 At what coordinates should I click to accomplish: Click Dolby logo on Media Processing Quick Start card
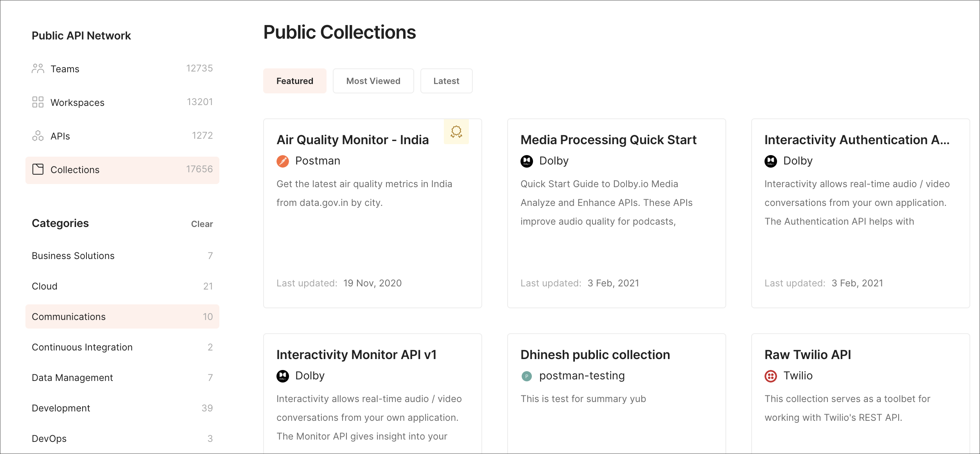pos(526,161)
